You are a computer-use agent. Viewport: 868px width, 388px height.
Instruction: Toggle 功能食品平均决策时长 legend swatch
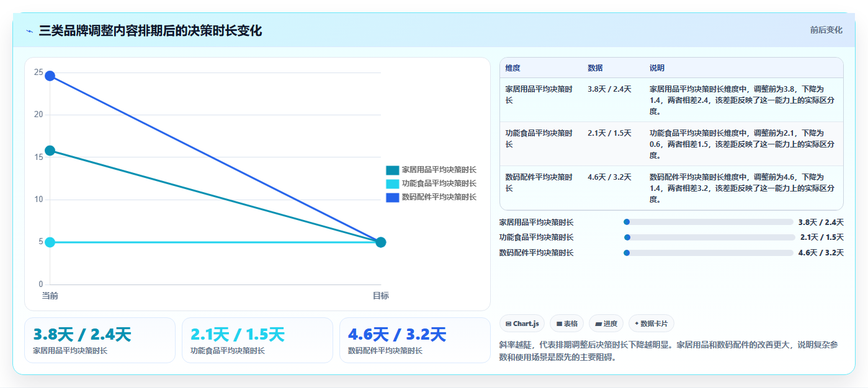[393, 183]
